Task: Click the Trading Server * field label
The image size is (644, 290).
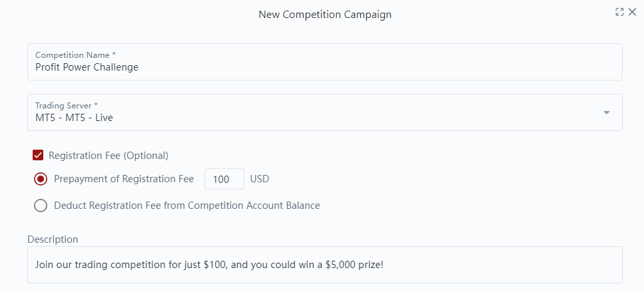Action: click(x=67, y=105)
